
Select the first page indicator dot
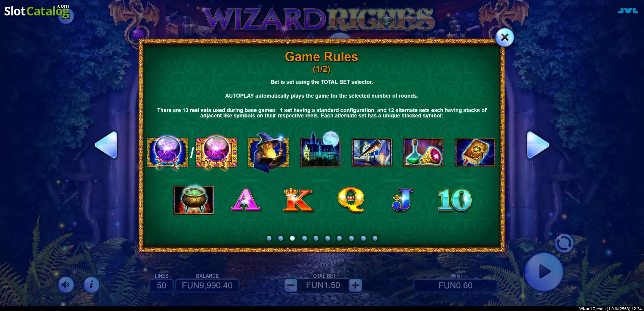click(269, 238)
